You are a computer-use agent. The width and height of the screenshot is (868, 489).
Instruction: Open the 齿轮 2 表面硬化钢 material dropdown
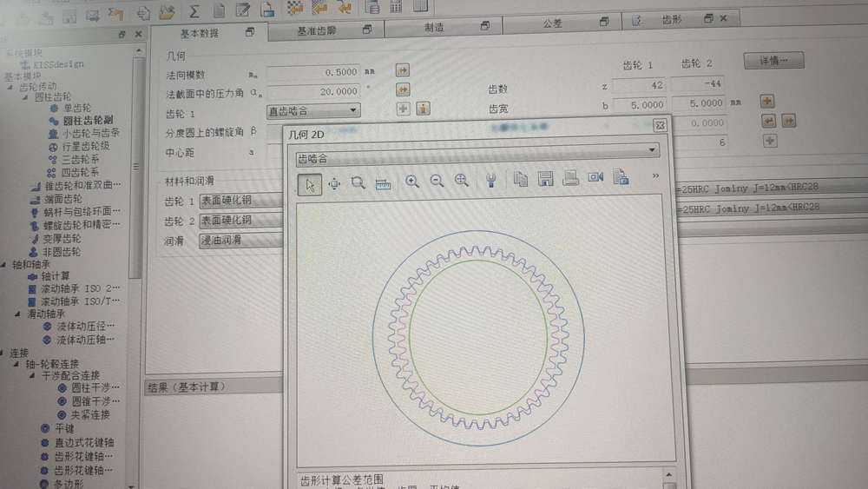(x=240, y=221)
